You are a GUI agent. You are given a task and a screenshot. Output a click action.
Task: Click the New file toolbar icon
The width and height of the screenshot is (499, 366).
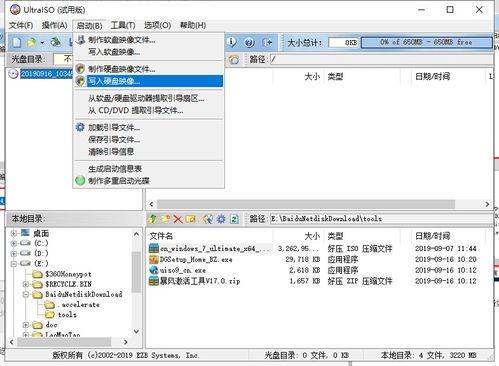[17, 42]
